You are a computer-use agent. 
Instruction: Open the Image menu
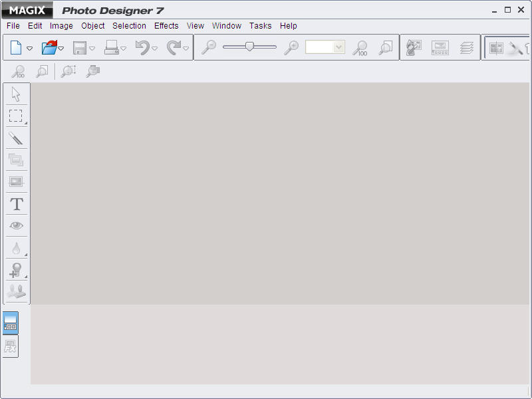coord(61,26)
